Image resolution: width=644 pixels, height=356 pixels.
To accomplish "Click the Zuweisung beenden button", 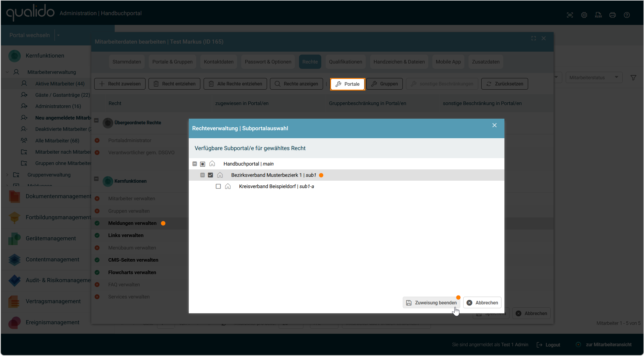I will pyautogui.click(x=432, y=303).
